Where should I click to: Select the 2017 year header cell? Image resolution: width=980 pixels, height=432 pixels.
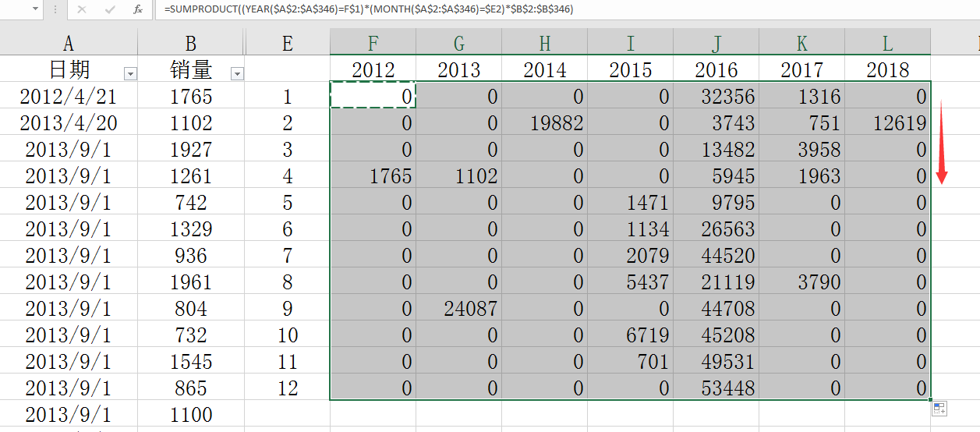point(802,69)
